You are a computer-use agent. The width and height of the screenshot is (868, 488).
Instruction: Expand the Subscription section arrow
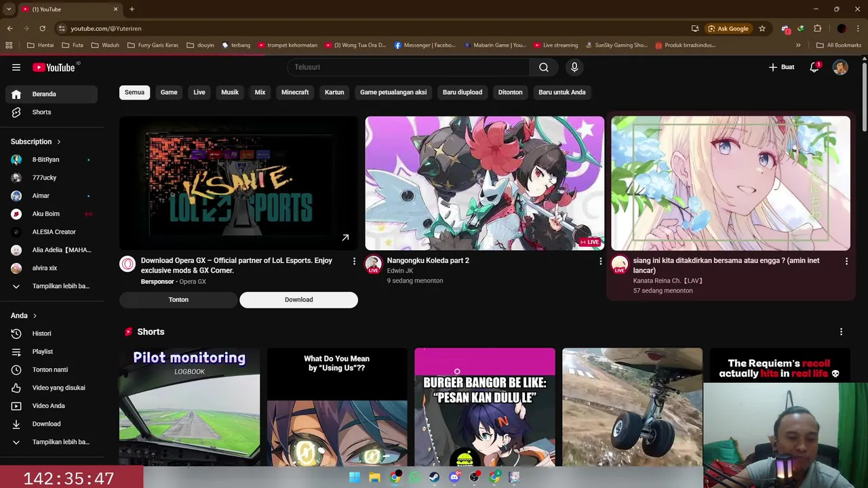(58, 142)
